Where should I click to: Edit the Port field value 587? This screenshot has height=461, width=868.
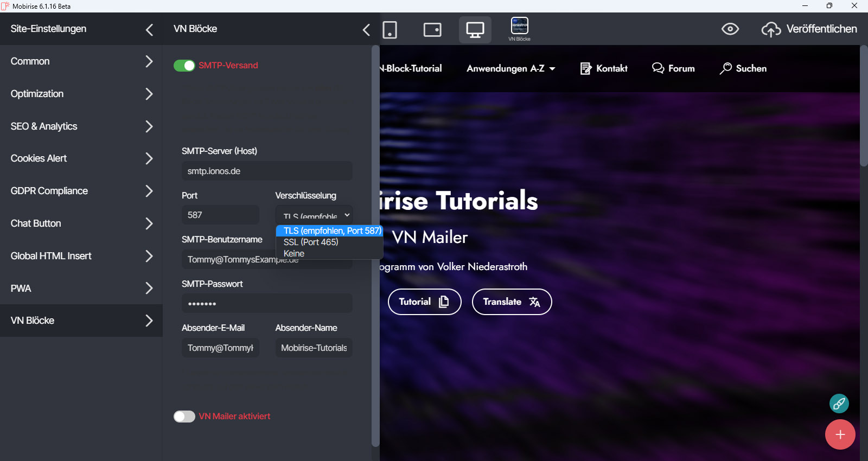pos(220,215)
